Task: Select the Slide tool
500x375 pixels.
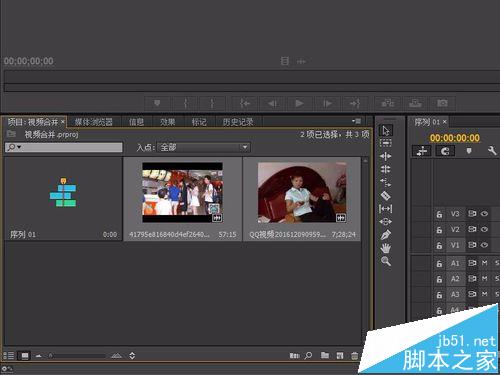Action: click(386, 222)
